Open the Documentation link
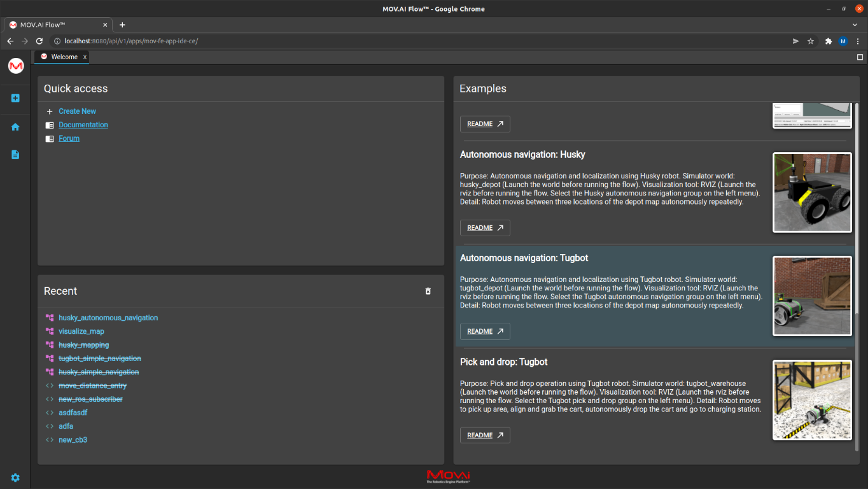Viewport: 868px width, 489px height. tap(83, 125)
